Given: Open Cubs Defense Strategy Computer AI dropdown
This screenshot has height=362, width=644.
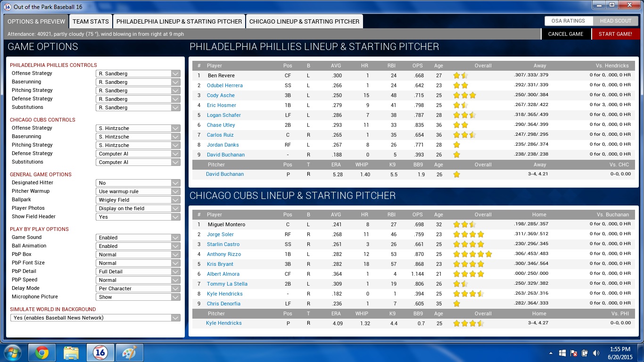Looking at the screenshot, I should [138, 154].
